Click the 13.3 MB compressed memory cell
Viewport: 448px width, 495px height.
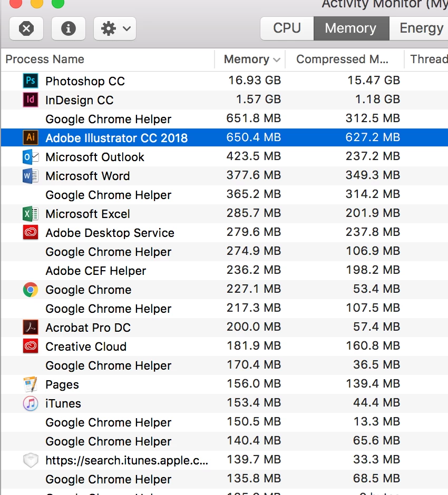click(376, 421)
